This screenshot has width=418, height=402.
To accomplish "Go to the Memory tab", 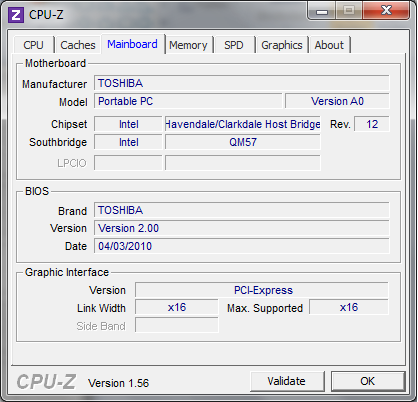I will tap(188, 45).
